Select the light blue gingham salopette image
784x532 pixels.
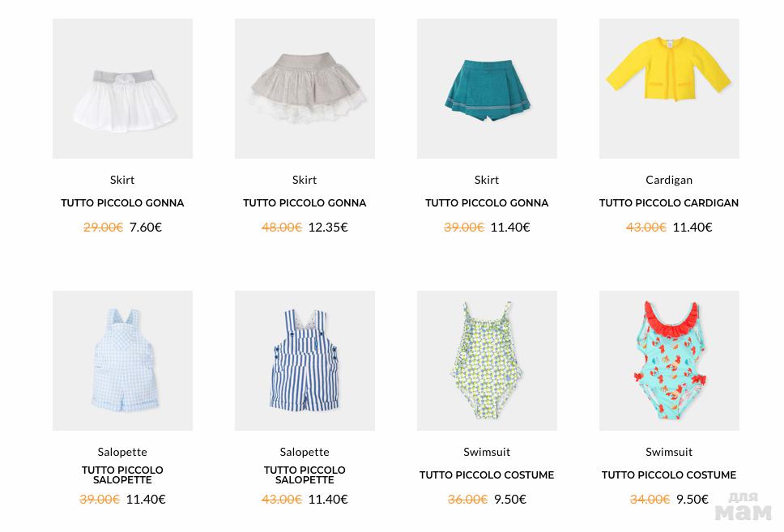pos(122,360)
